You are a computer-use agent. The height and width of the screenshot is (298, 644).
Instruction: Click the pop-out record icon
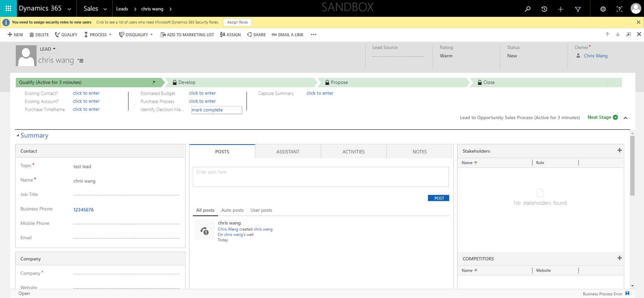pyautogui.click(x=629, y=34)
